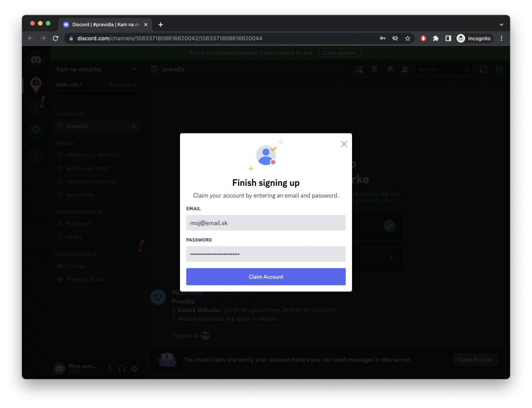Go back in browser
This screenshot has width=532, height=408.
[x=31, y=39]
